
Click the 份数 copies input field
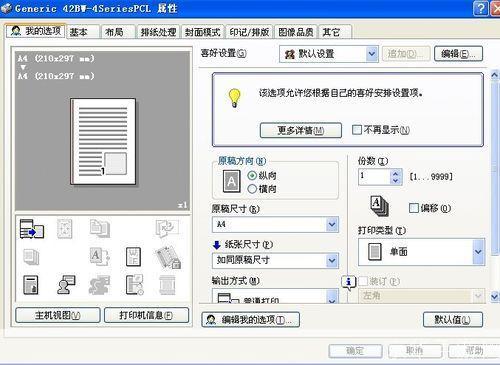(374, 177)
